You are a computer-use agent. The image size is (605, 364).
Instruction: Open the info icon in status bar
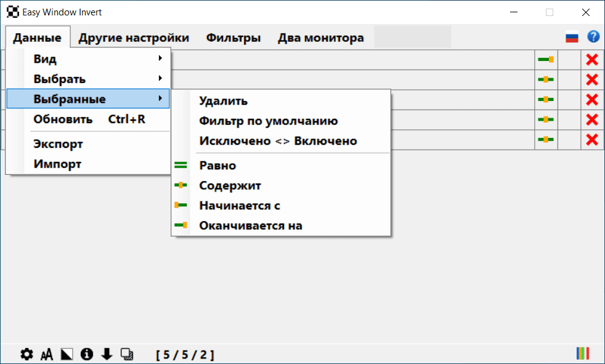(87, 354)
